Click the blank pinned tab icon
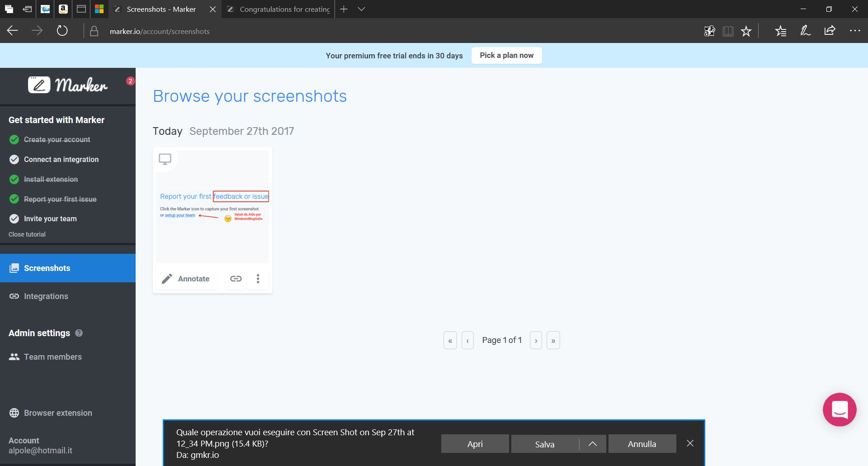The height and width of the screenshot is (466, 868). (x=81, y=9)
